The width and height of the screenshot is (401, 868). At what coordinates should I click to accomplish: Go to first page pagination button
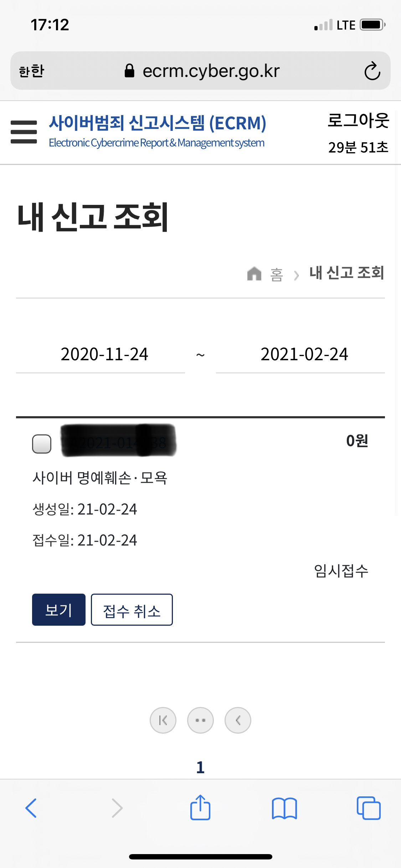point(163,720)
